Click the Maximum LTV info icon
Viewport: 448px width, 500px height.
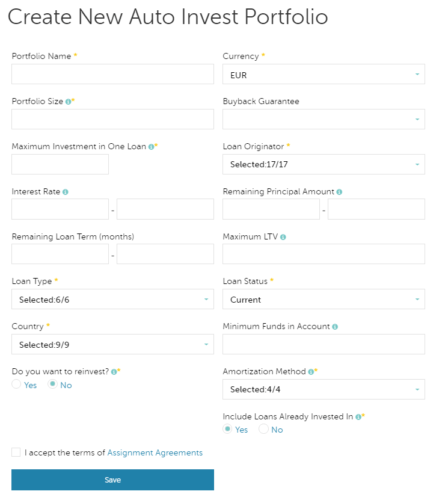283,237
